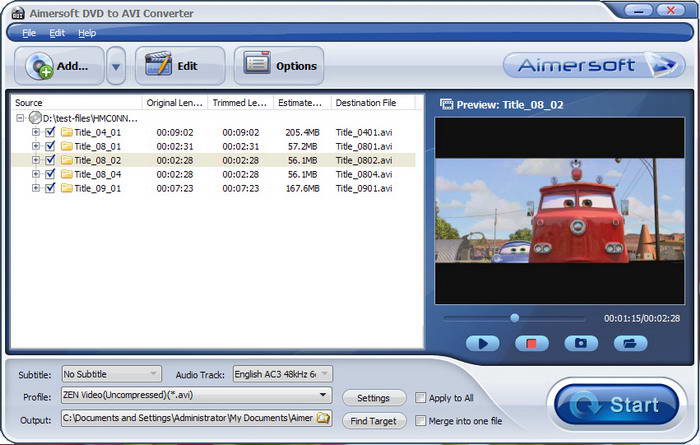Minimize the converter window
This screenshot has height=445, width=700.
(x=639, y=10)
